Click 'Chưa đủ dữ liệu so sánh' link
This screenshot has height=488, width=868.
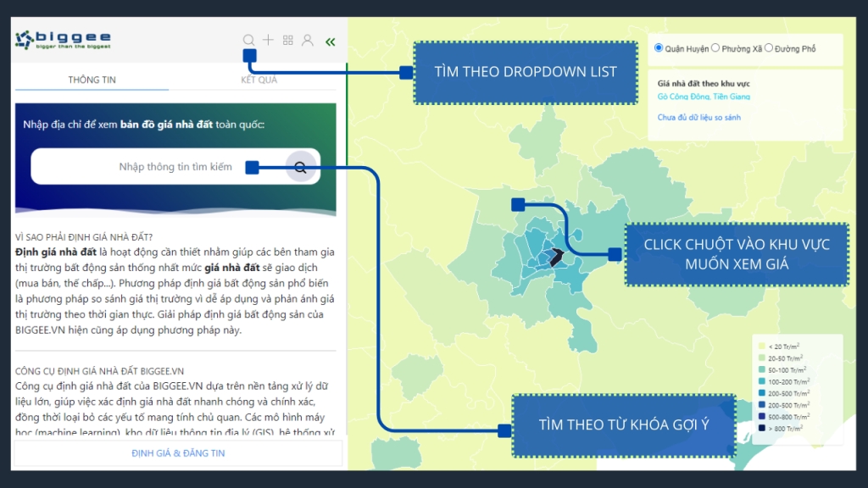point(698,117)
